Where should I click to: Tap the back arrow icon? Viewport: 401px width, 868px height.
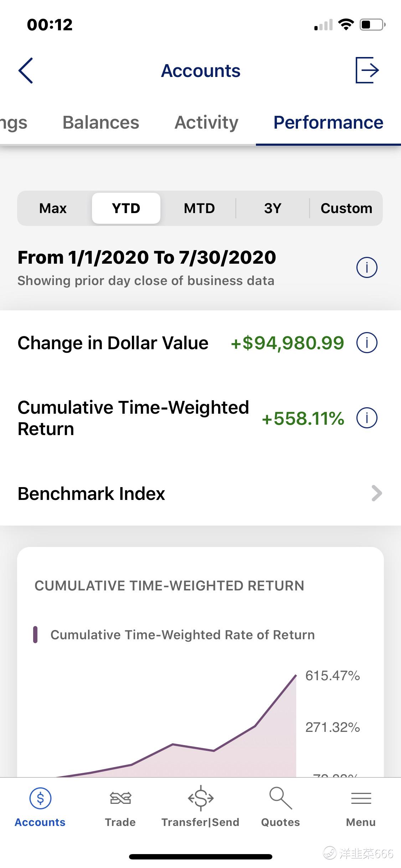point(26,71)
